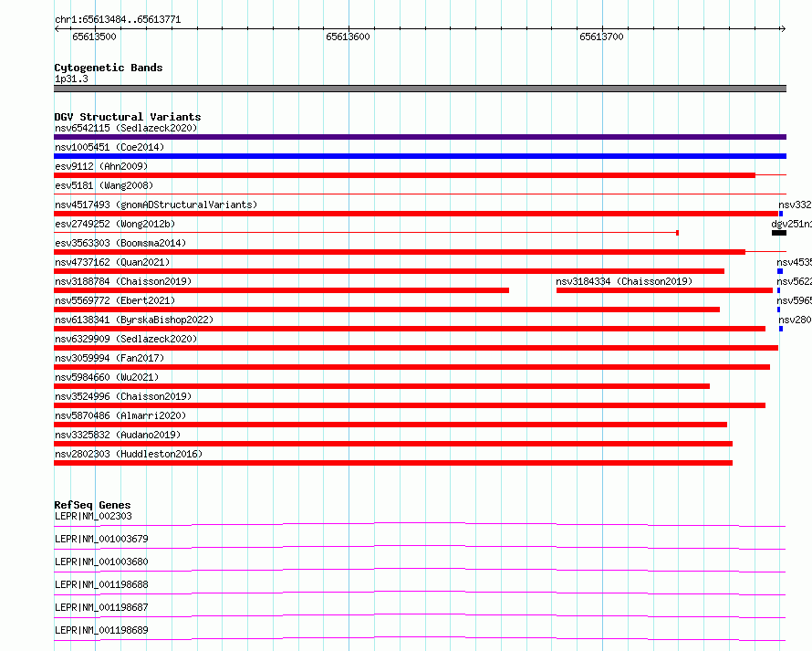The height and width of the screenshot is (651, 812).
Task: Click the right arrow at ruler end
Action: tap(783, 28)
